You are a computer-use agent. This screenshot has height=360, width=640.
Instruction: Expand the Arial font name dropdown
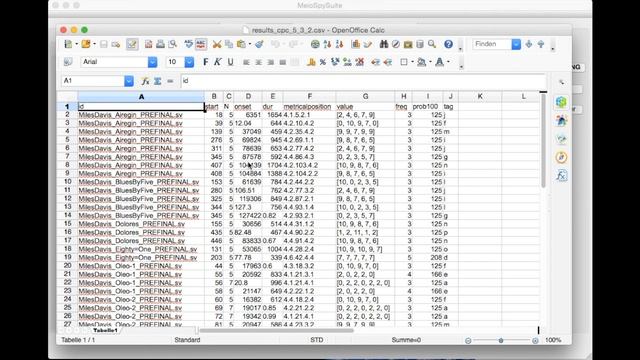click(x=152, y=62)
